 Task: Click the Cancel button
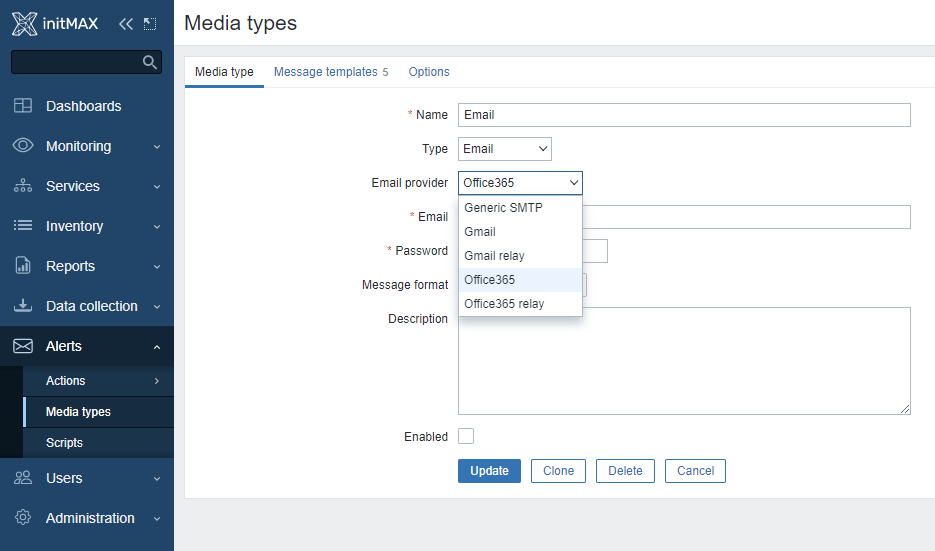point(695,470)
